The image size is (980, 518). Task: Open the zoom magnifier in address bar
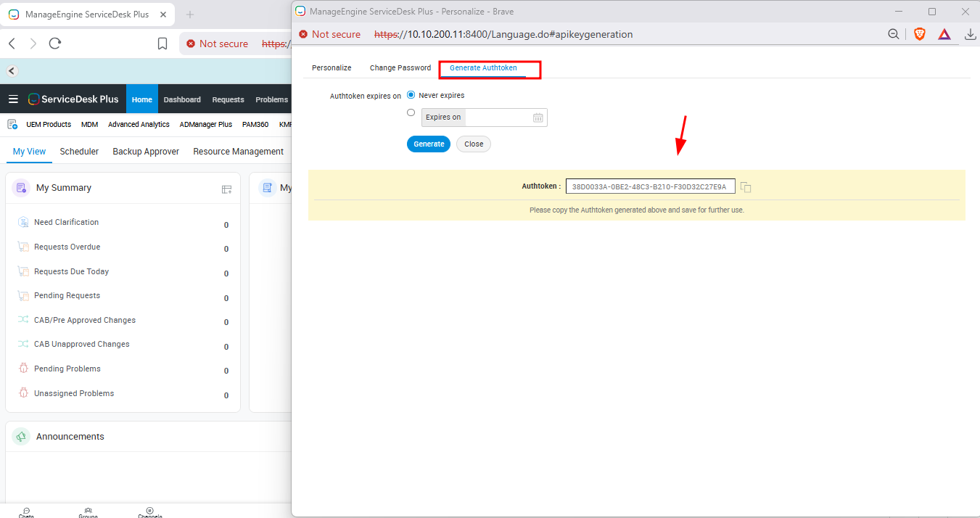894,34
